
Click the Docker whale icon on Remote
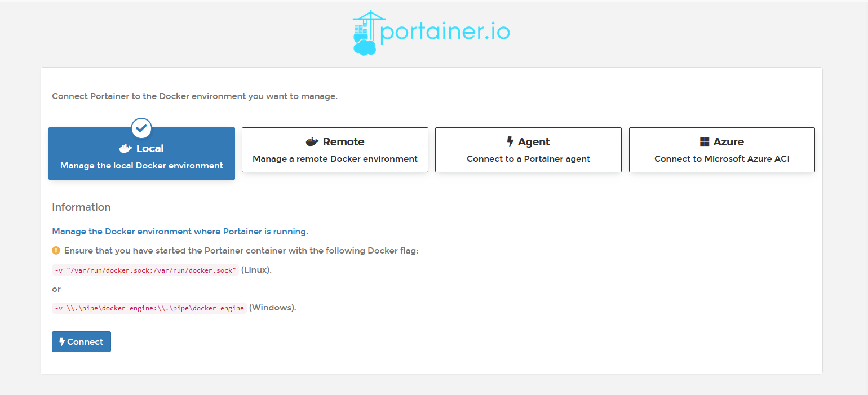(x=312, y=141)
